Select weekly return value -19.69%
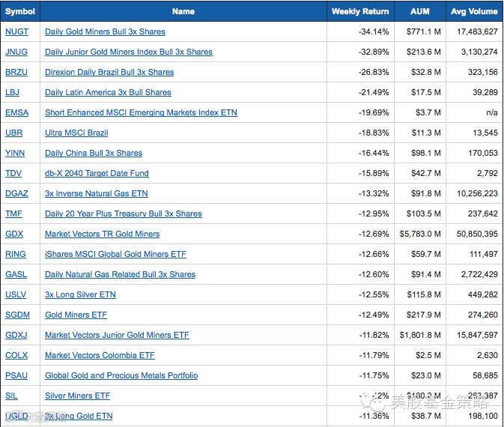Image resolution: width=504 pixels, height=427 pixels. 374,112
